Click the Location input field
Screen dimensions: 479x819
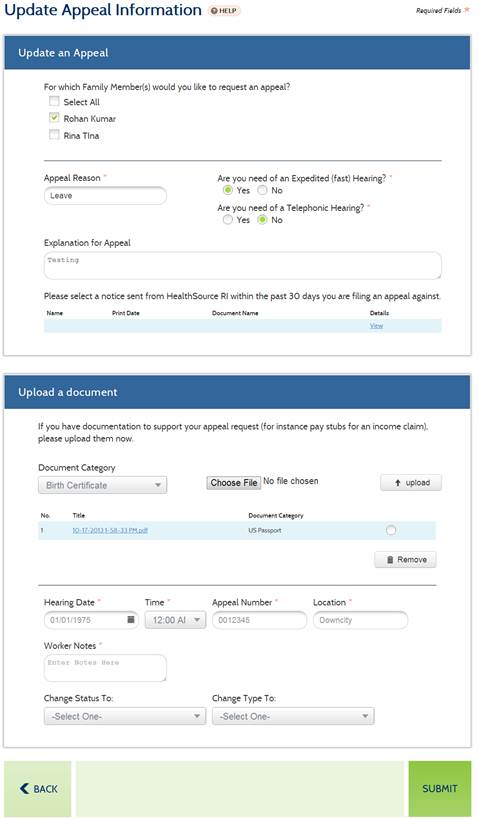(x=360, y=620)
